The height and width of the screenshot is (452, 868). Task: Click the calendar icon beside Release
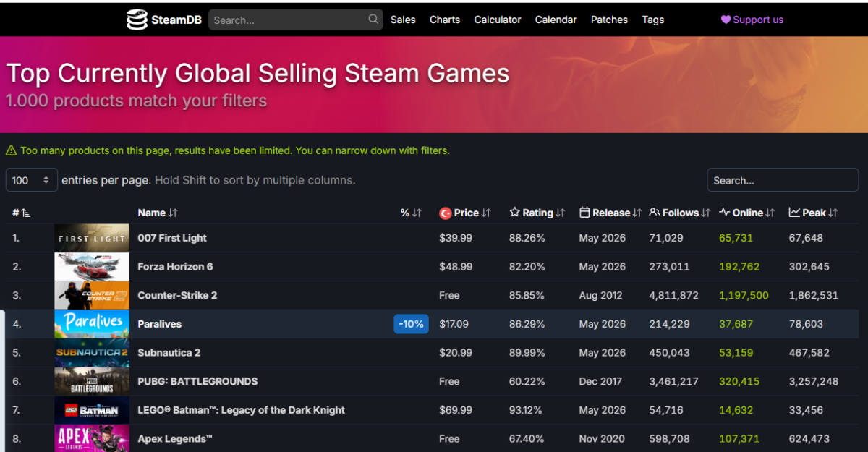coord(584,213)
